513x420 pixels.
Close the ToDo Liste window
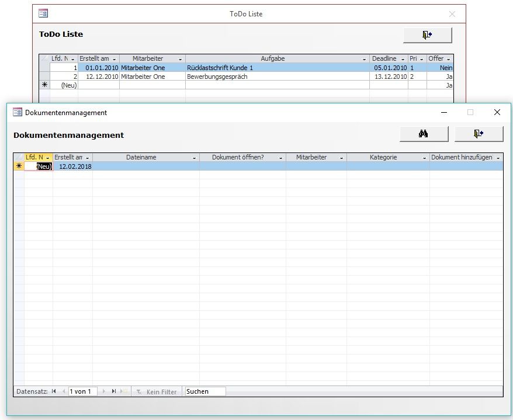click(452, 14)
